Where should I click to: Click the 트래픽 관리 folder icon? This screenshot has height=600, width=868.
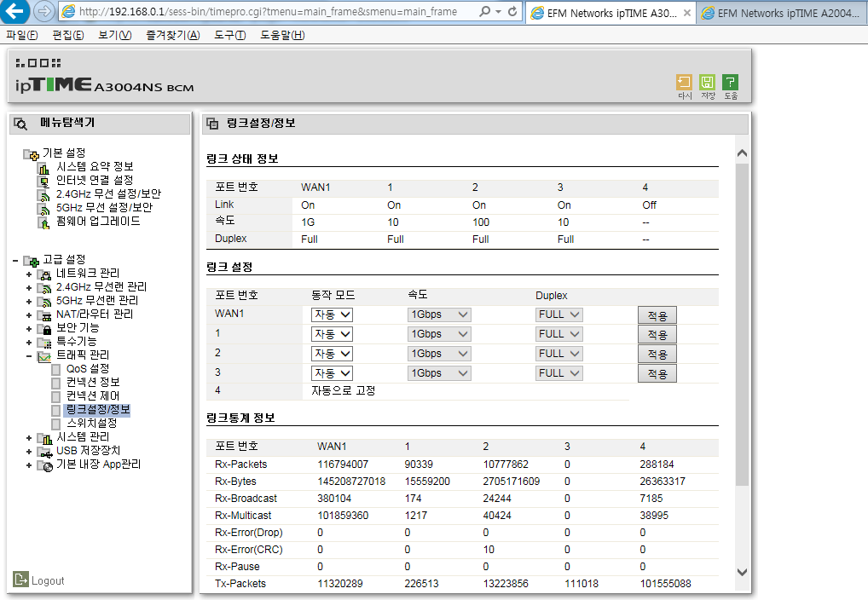tap(44, 356)
